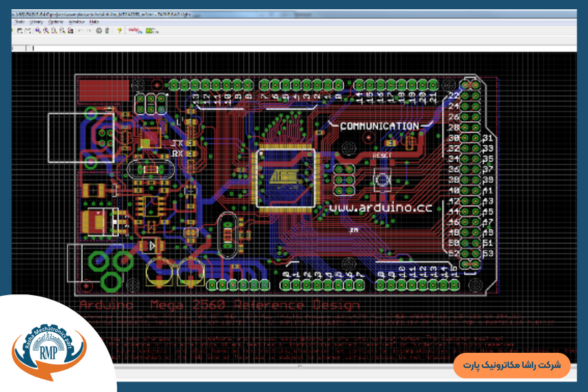Open the Library menu
The image size is (588, 392).
point(36,22)
